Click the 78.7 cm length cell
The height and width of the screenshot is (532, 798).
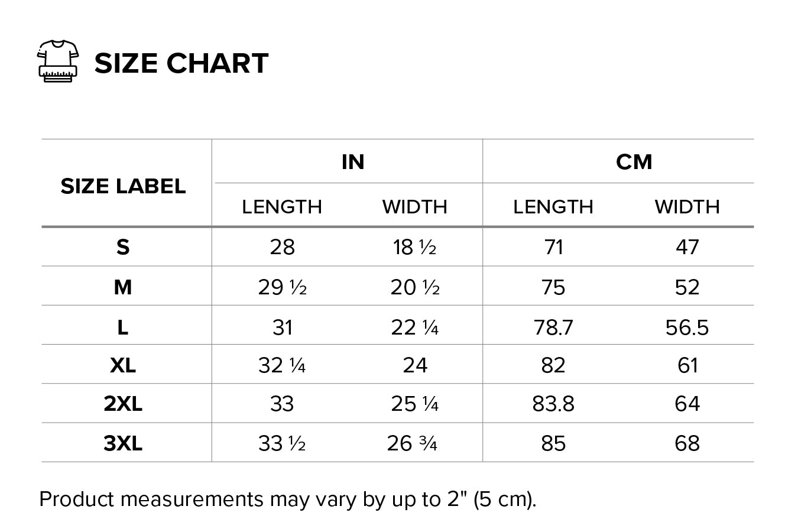(553, 326)
